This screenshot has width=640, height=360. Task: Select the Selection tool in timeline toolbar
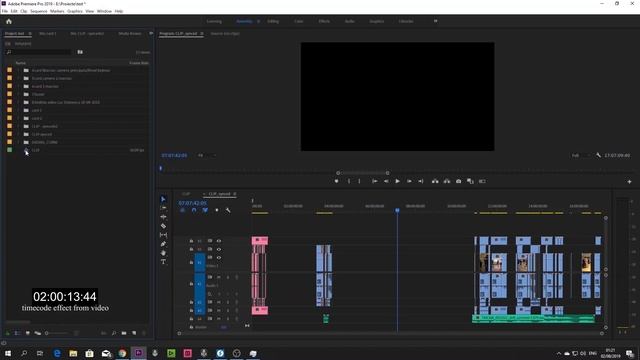point(163,199)
